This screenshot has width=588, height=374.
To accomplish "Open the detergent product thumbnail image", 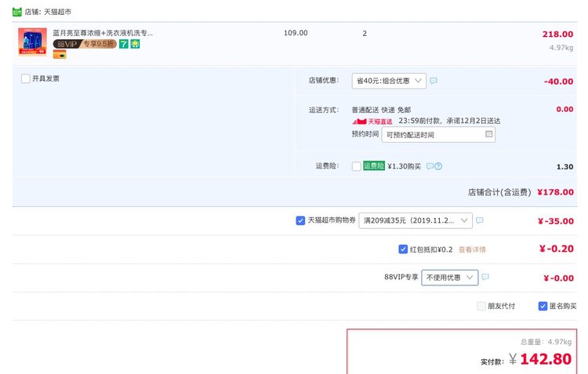I will [33, 42].
